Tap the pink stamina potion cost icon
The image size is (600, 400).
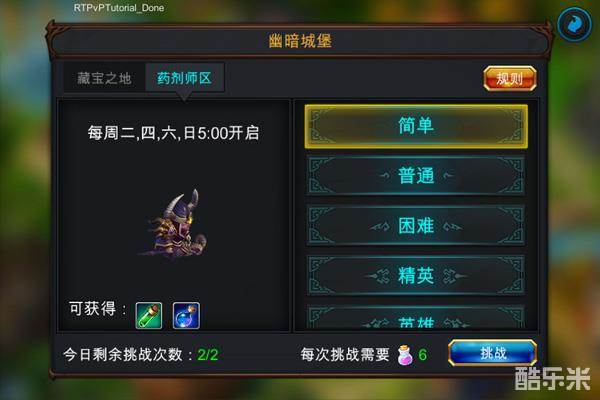[405, 355]
